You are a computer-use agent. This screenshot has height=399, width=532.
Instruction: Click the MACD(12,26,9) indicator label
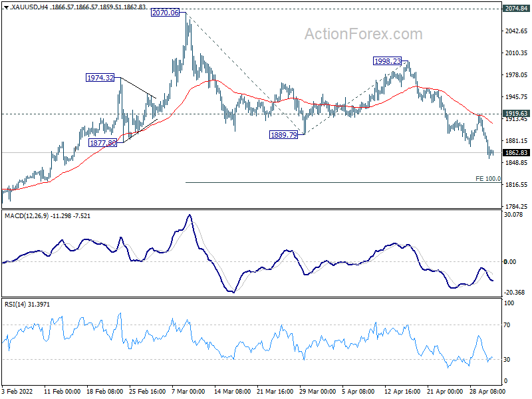coord(27,215)
